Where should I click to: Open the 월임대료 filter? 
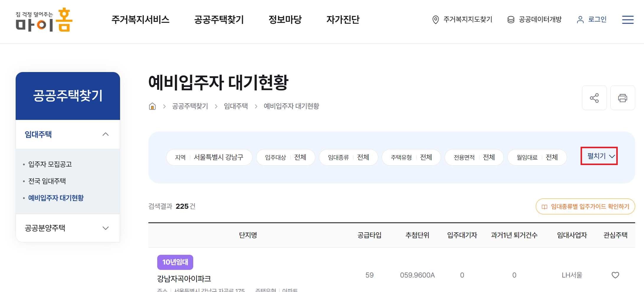point(537,157)
